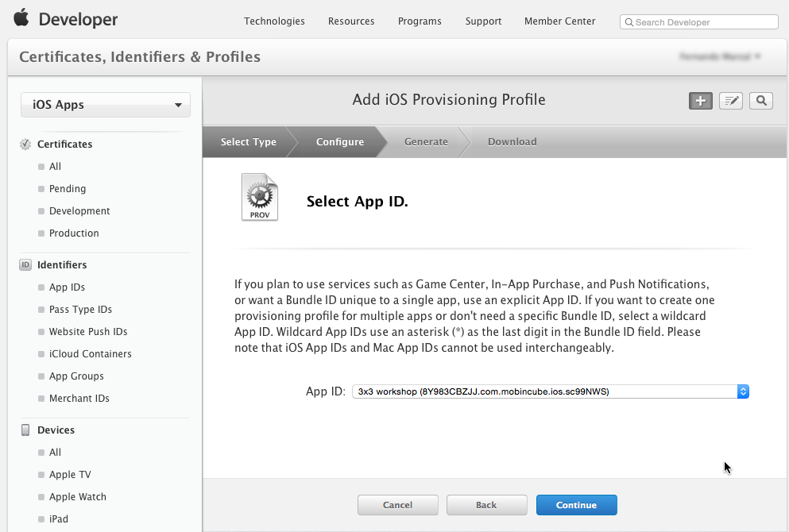Go to Member Center
Screen dimensions: 789x532
tap(560, 21)
